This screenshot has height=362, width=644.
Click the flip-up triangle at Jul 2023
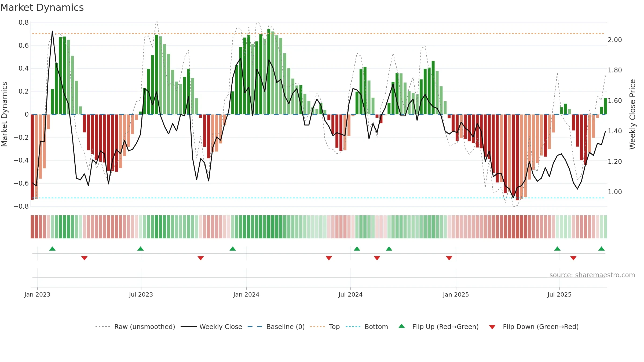coord(140,249)
